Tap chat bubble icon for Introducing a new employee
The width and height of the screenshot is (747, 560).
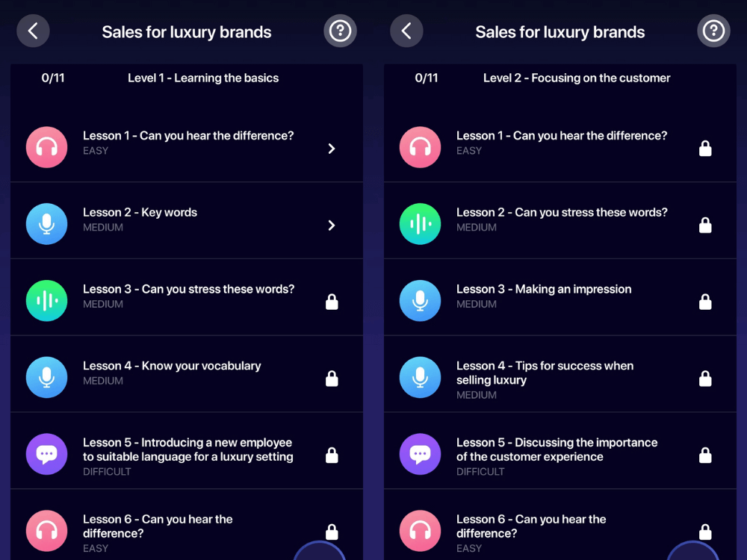point(46,454)
